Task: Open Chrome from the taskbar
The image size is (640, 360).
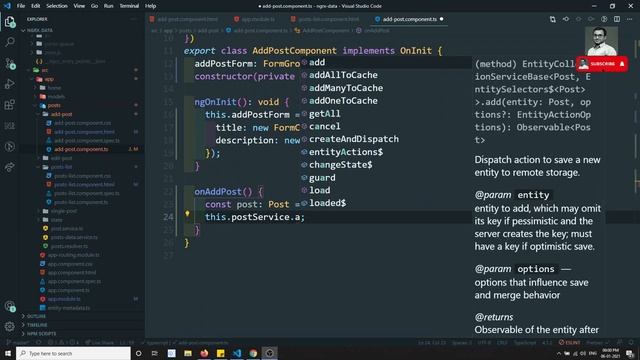Action: (253, 353)
